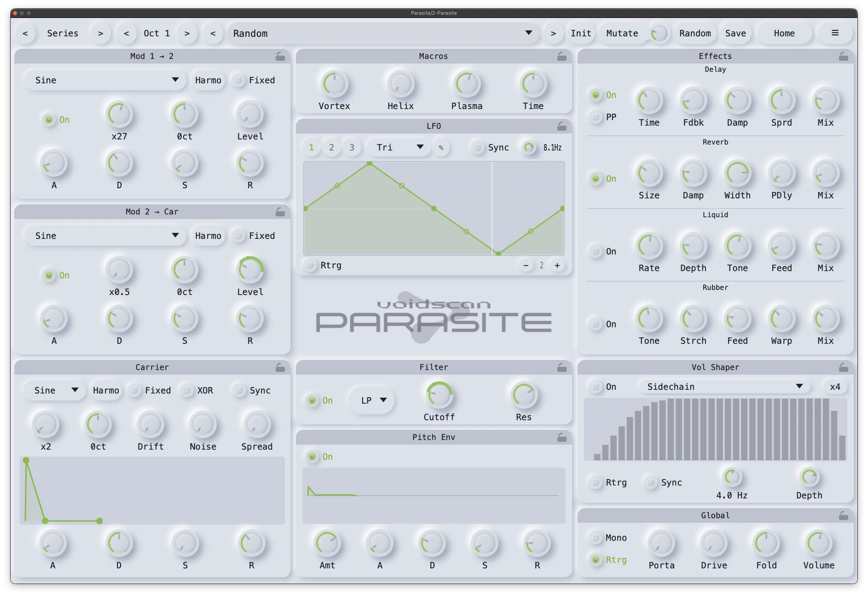The height and width of the screenshot is (596, 868).
Task: Click the Mutate button
Action: [x=622, y=34]
